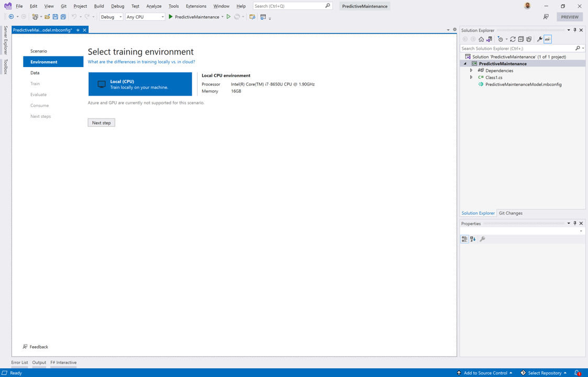Image resolution: width=588 pixels, height=377 pixels.
Task: Click the Navigate Backward arrow in main toolbar
Action: 11,16
